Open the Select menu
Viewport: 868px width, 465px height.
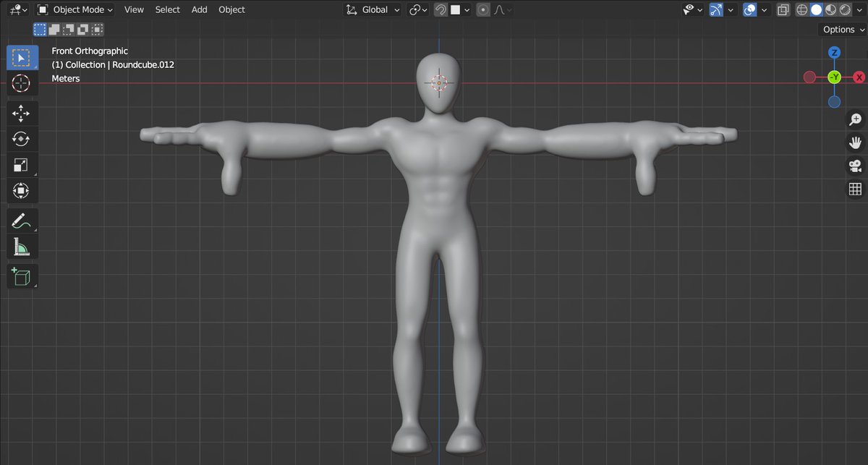168,9
